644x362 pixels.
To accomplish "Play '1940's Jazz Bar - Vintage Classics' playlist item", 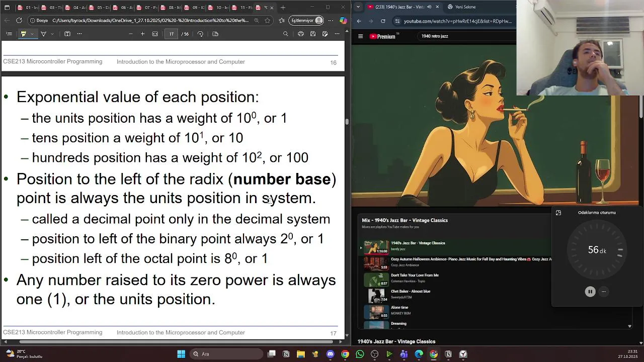I will pos(455,246).
